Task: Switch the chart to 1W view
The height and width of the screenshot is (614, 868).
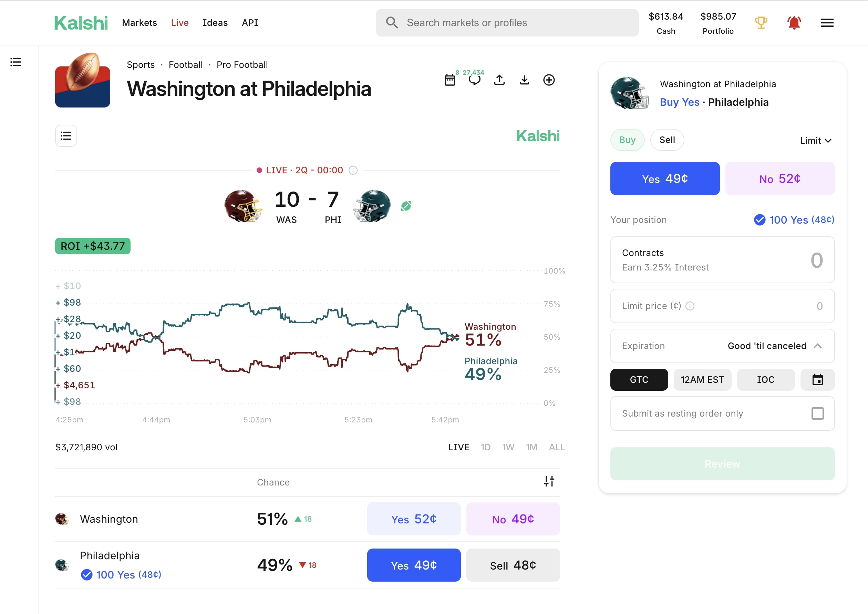Action: [508, 447]
